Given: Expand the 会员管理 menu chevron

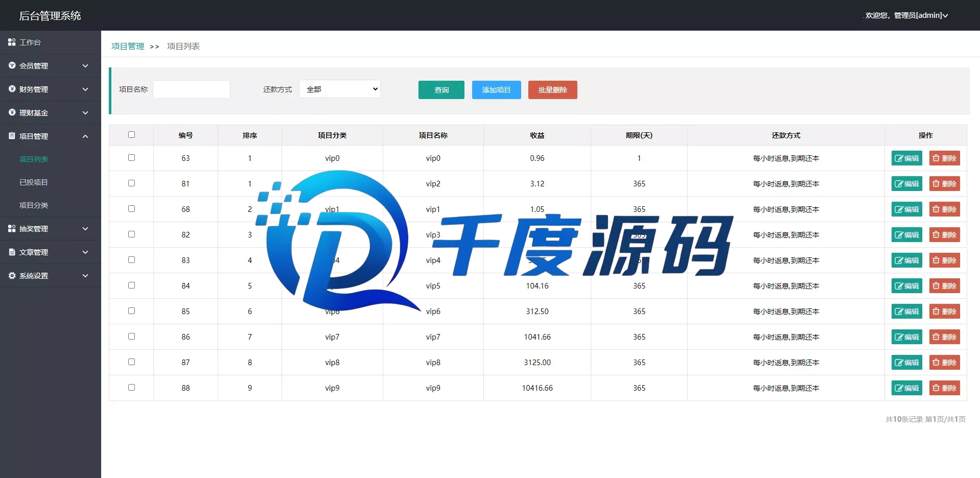Looking at the screenshot, I should click(85, 66).
